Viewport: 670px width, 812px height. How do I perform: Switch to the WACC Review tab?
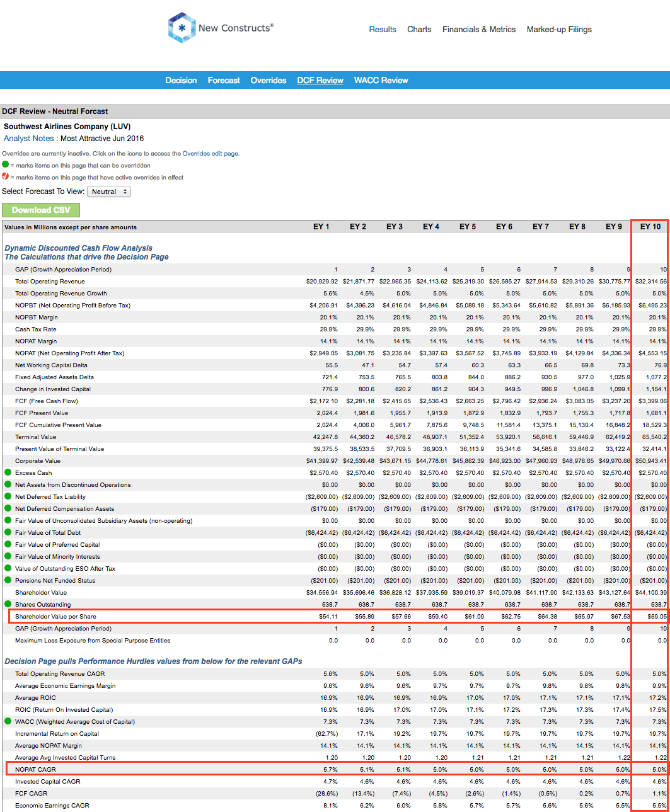(381, 81)
